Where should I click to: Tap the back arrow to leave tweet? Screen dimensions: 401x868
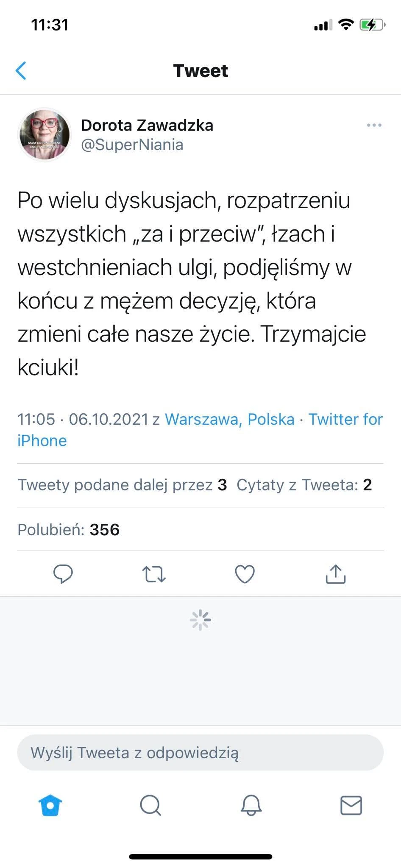pyautogui.click(x=21, y=70)
